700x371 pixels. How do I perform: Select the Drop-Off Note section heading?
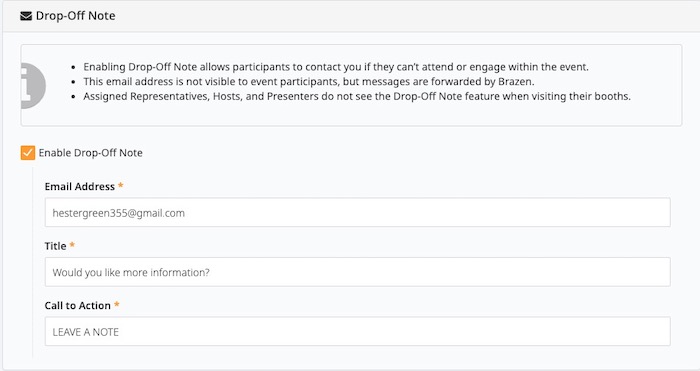(75, 16)
